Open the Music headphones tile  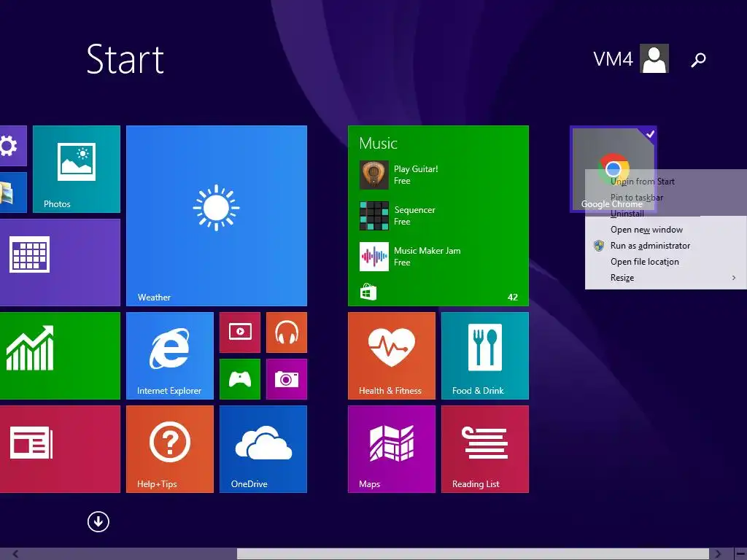tap(286, 332)
